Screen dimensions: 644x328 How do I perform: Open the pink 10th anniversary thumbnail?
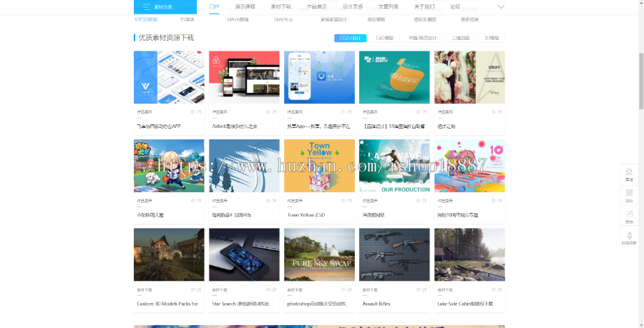pos(469,166)
